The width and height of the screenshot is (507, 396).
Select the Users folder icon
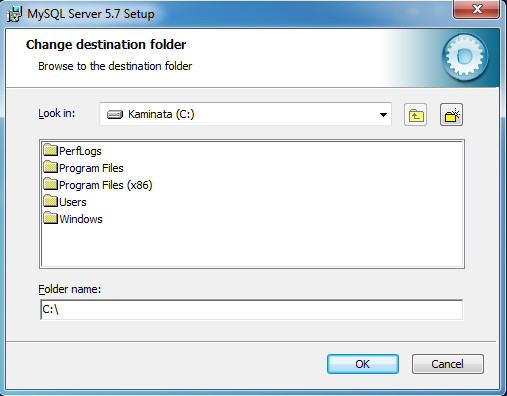[x=51, y=201]
